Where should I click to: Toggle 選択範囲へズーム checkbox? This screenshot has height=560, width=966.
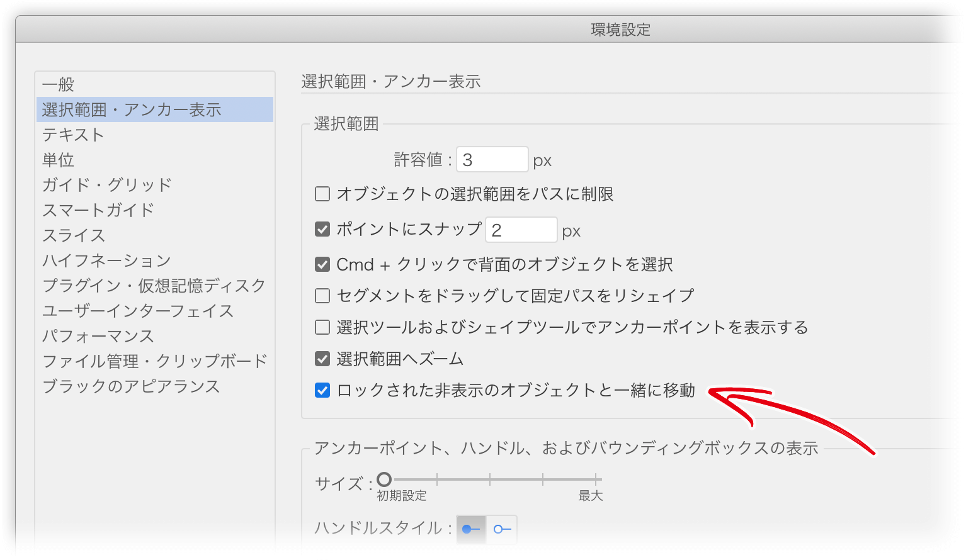pos(322,359)
